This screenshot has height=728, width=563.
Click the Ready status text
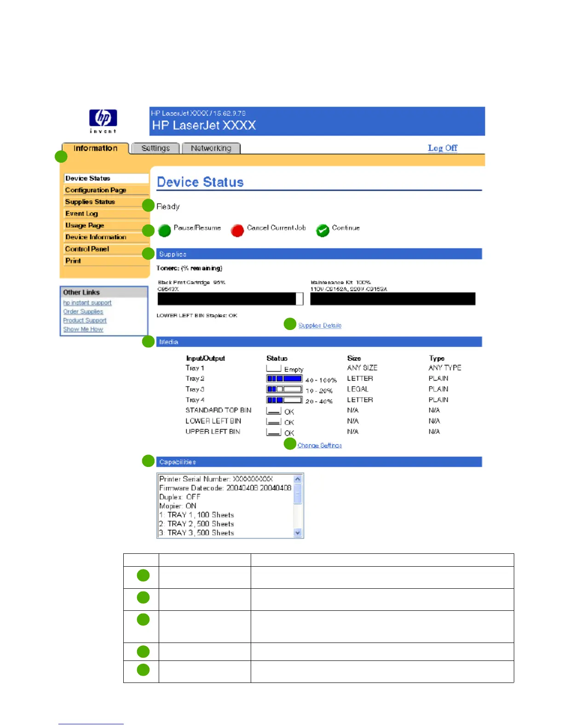point(168,206)
